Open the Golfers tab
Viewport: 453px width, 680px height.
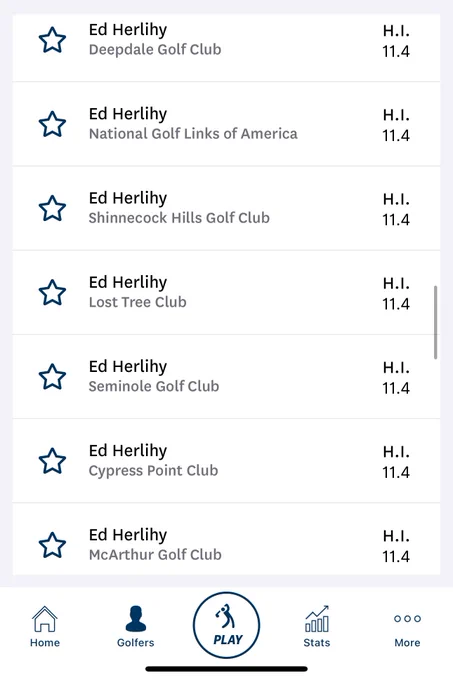(136, 627)
